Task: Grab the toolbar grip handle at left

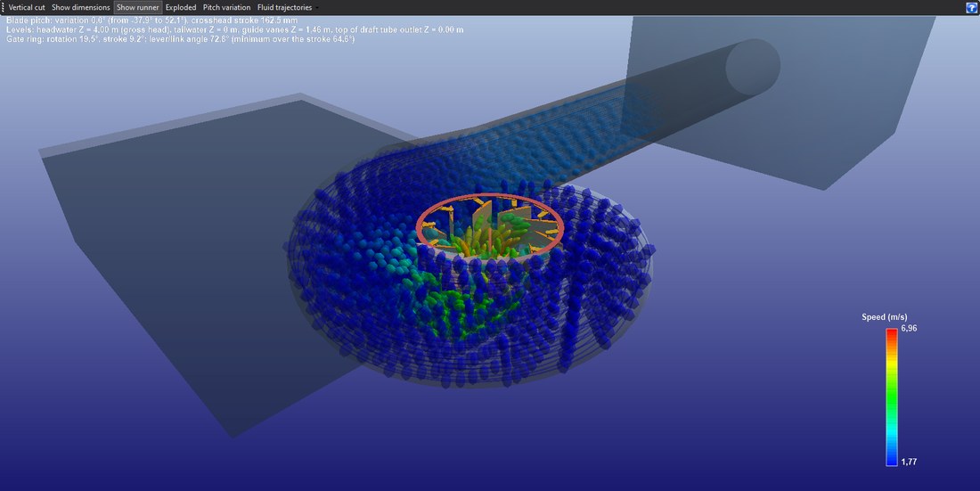Action: tap(4, 7)
